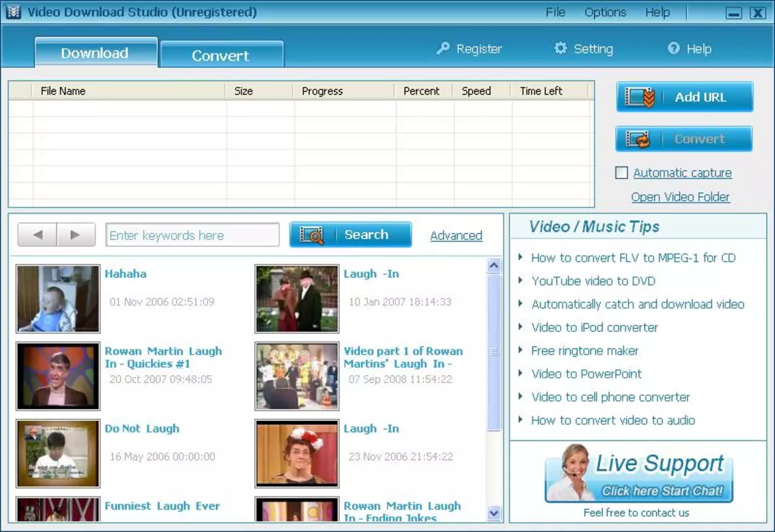775x532 pixels.
Task: Click the Automatic capture link
Action: [682, 173]
